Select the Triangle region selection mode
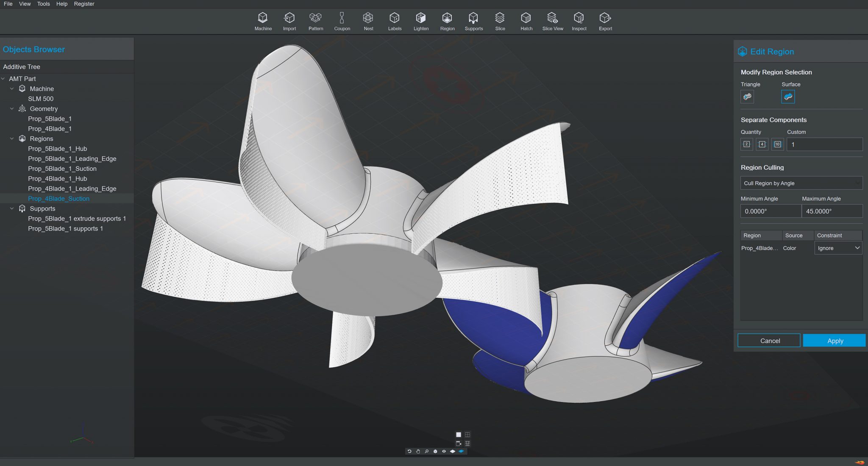 point(748,97)
